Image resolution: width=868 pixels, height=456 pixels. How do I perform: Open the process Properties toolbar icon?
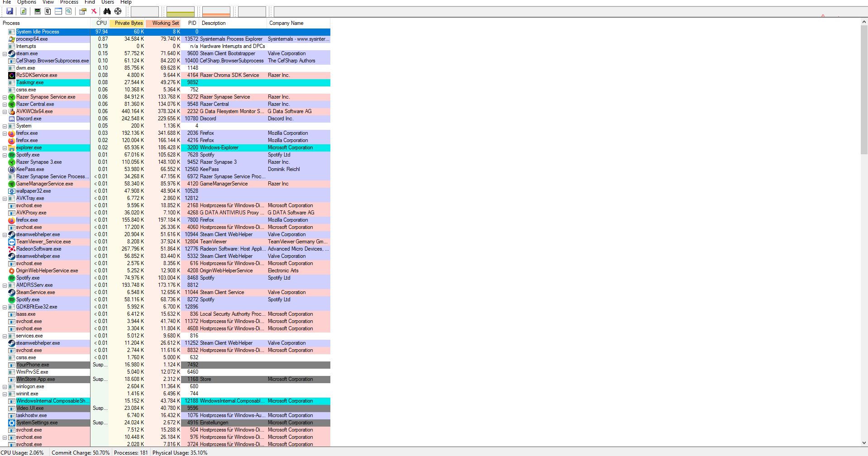[83, 11]
